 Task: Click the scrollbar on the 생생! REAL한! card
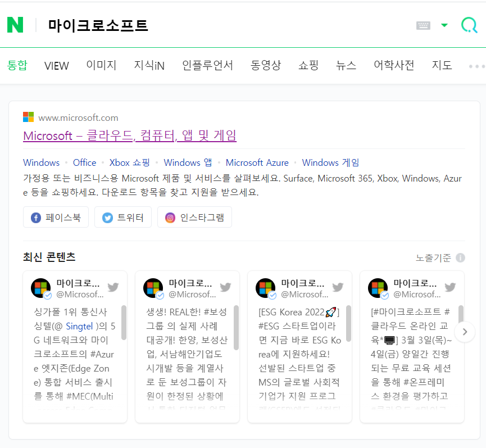[x=236, y=328]
